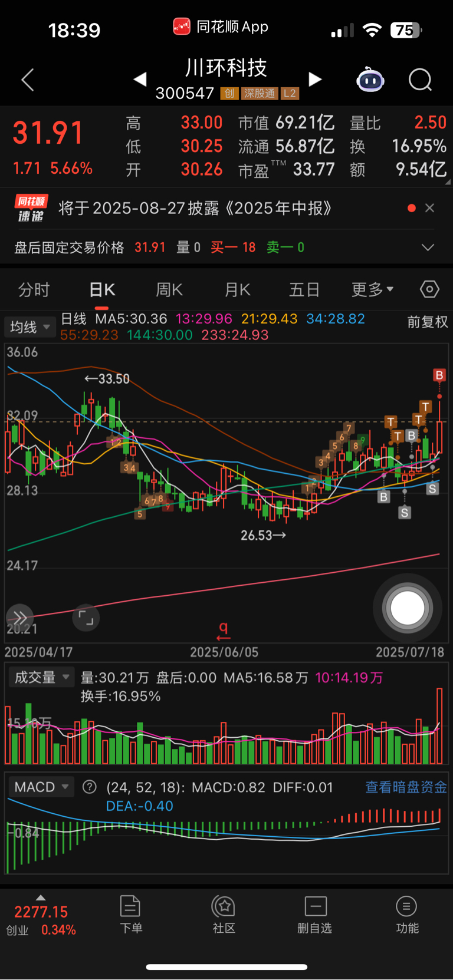Tap the MA5:30.36 legend value
The height and width of the screenshot is (980, 453).
tap(131, 319)
